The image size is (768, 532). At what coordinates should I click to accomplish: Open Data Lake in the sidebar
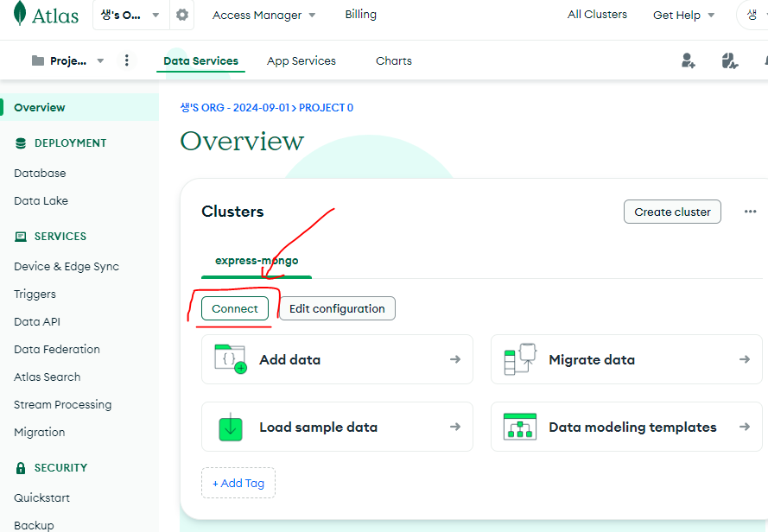[x=41, y=201]
